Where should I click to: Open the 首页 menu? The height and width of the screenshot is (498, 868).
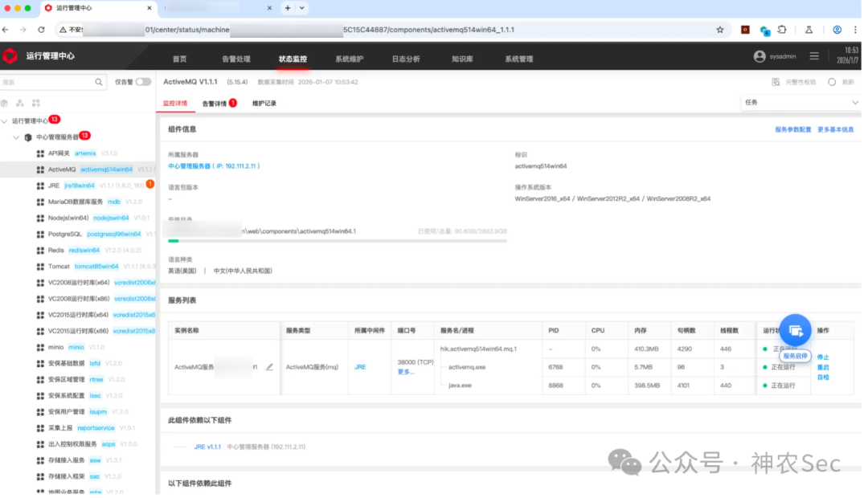[179, 59]
